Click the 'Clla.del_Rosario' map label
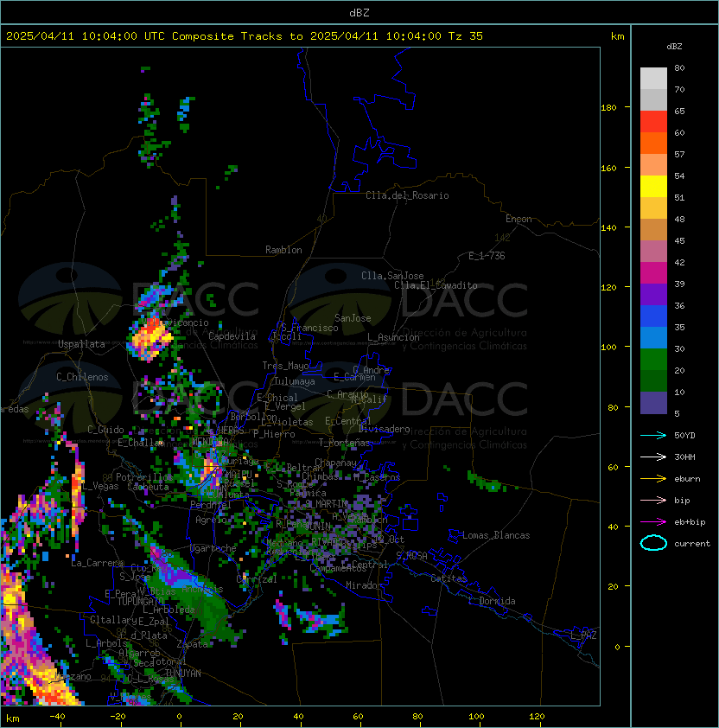 coord(407,195)
